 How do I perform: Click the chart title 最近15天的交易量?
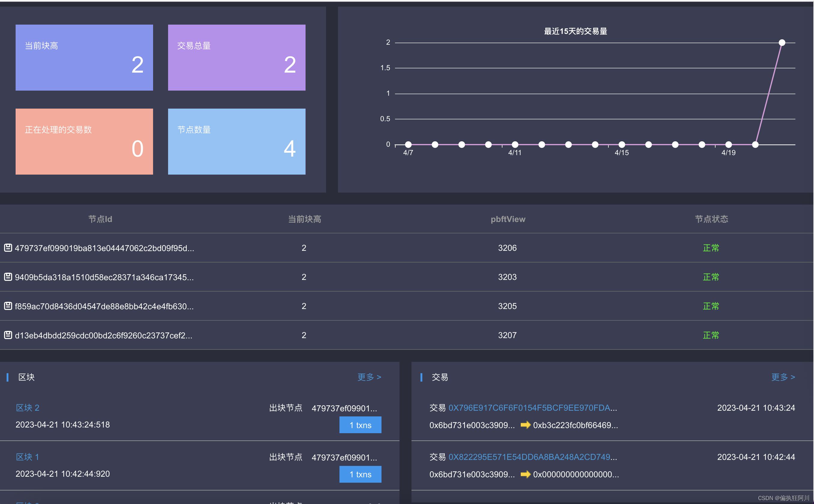point(576,31)
